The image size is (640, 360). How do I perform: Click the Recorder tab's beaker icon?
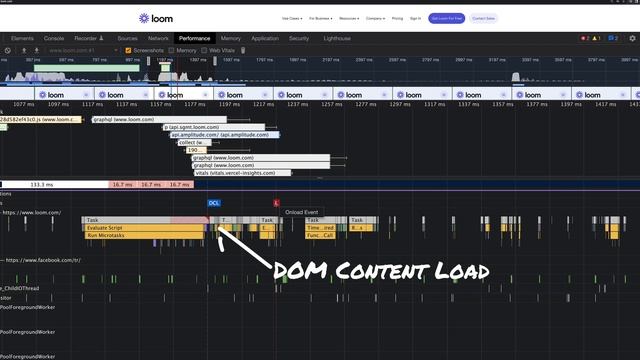pos(101,38)
